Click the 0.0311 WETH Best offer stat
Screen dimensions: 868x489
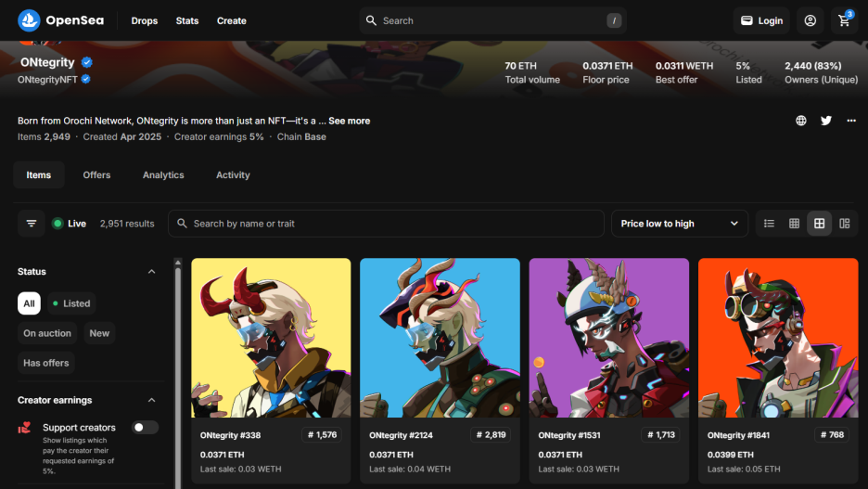(684, 72)
